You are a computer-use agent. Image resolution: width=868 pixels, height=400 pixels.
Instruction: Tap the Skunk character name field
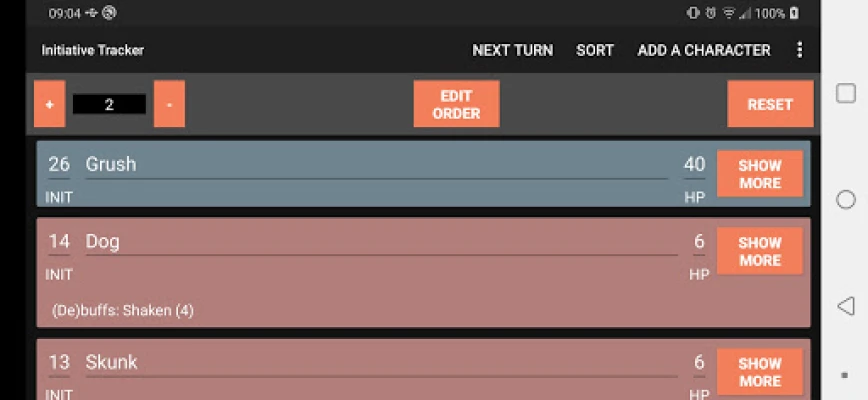(x=375, y=363)
